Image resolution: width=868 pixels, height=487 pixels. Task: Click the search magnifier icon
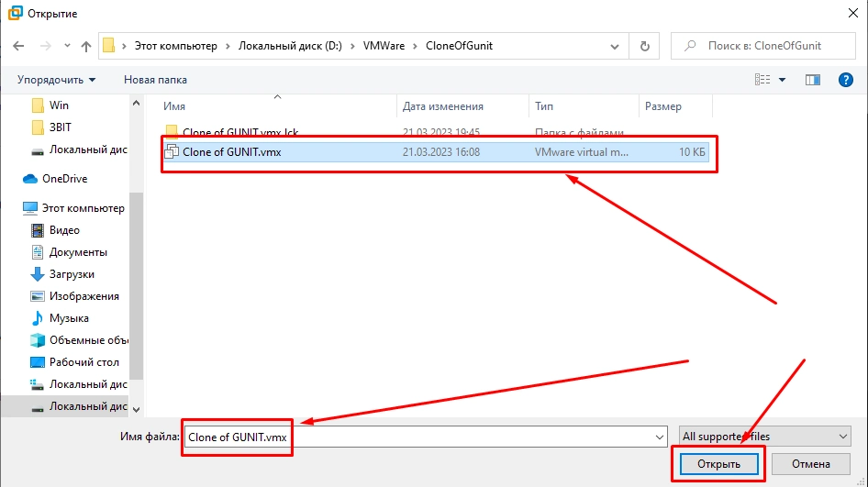pos(690,46)
